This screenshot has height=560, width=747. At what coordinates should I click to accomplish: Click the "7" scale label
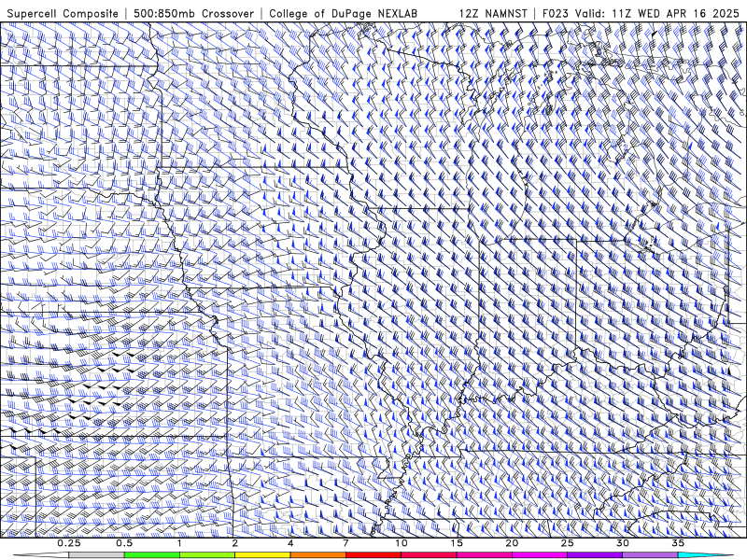pos(345,543)
